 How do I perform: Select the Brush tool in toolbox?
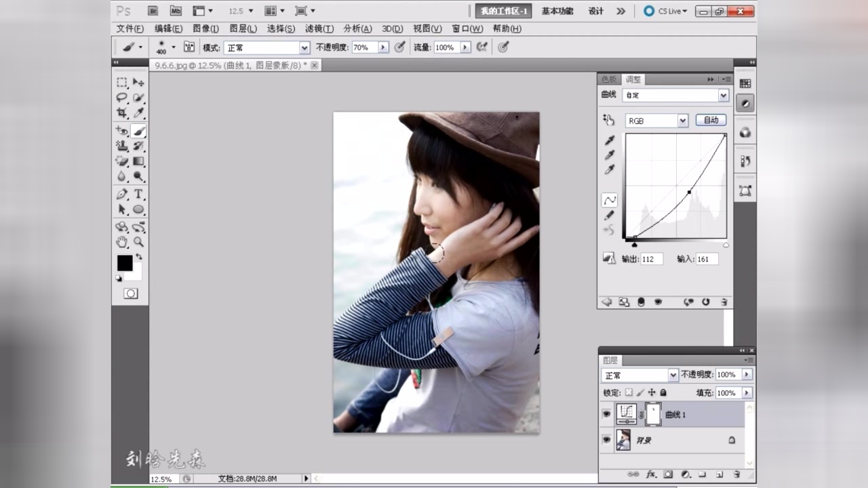click(x=138, y=130)
